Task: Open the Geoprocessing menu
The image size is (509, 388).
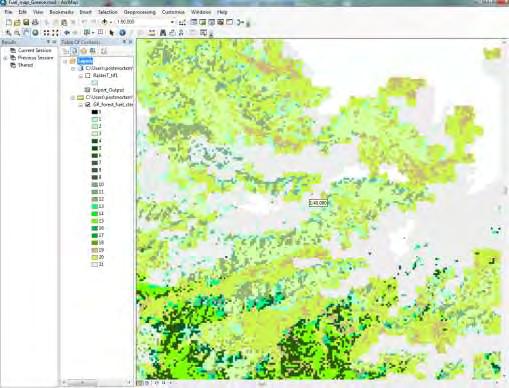Action: 140,12
